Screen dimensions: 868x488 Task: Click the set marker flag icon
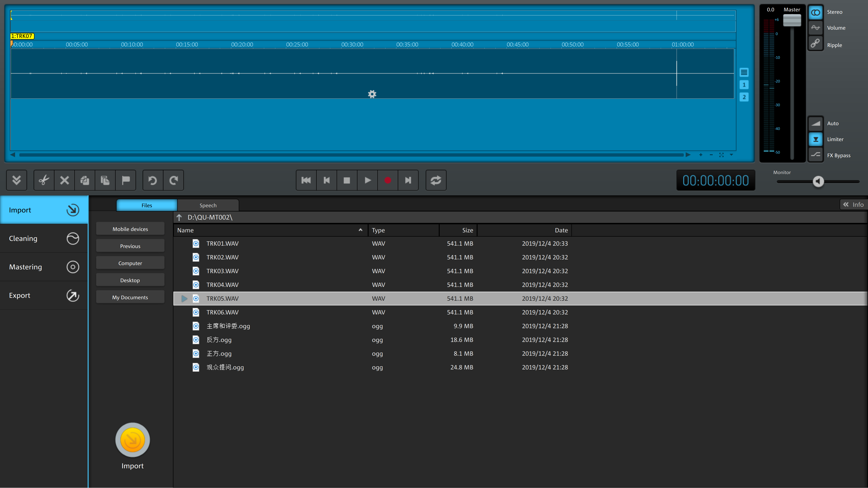click(x=126, y=180)
